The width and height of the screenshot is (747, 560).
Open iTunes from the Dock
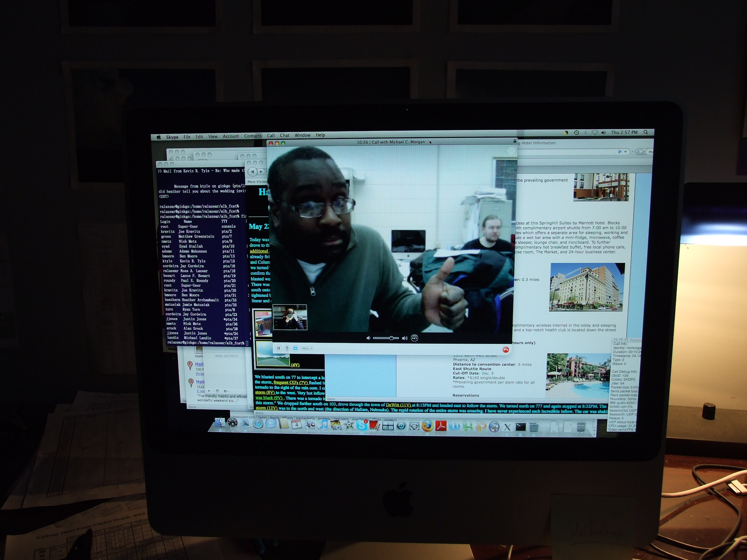[323, 425]
